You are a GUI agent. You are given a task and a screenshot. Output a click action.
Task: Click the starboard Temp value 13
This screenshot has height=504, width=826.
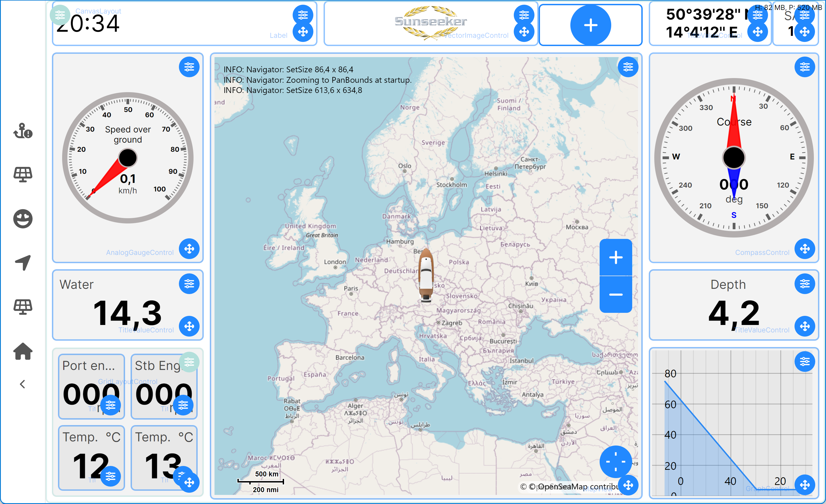[163, 466]
